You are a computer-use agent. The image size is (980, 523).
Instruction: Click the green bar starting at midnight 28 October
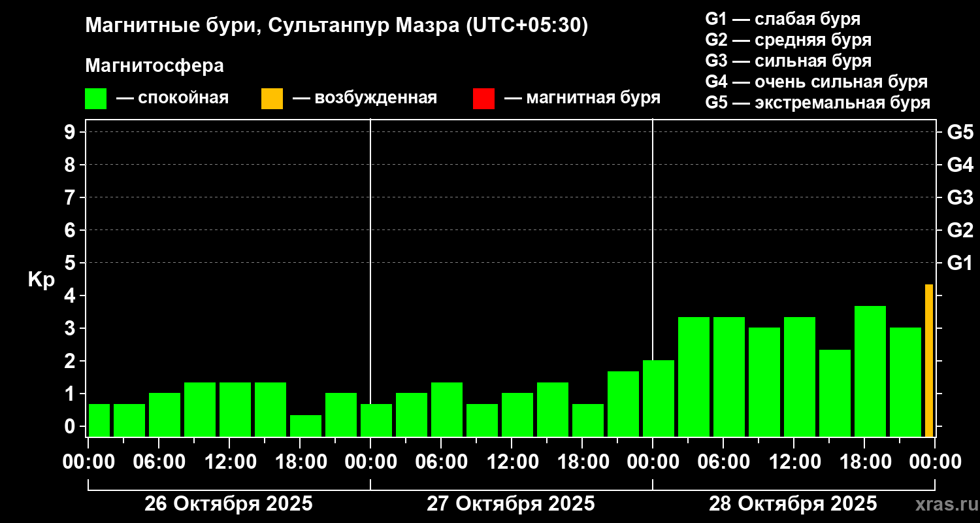point(659,398)
